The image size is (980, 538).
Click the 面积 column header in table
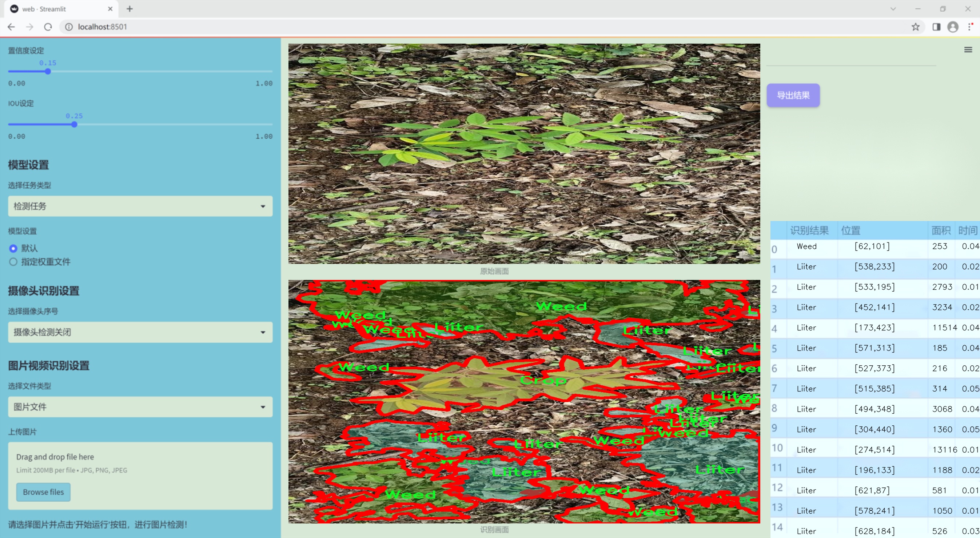pyautogui.click(x=940, y=230)
